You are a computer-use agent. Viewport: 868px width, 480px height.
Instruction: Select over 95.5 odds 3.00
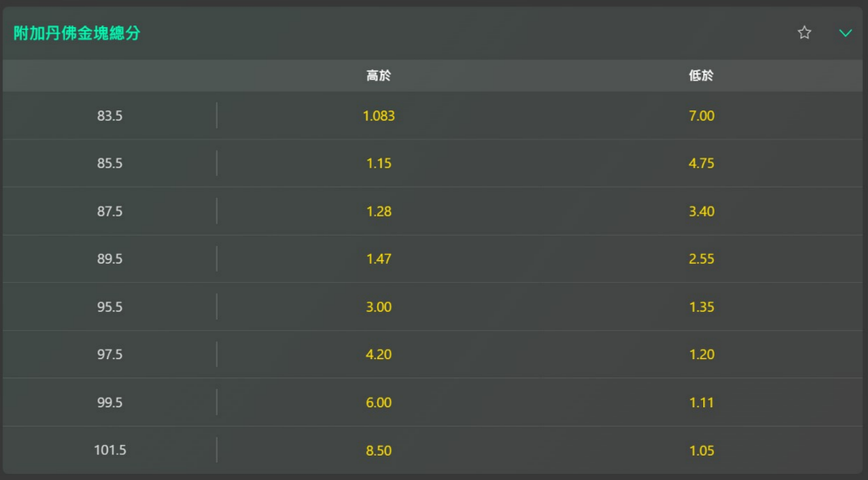379,307
